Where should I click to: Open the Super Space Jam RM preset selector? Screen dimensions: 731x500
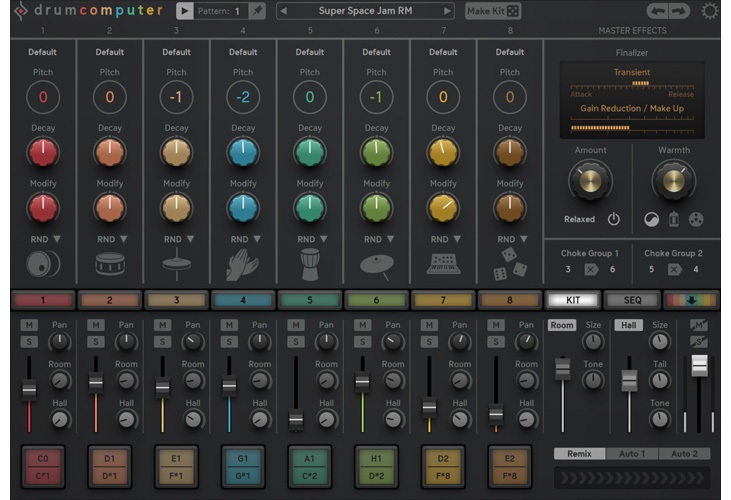(364, 11)
